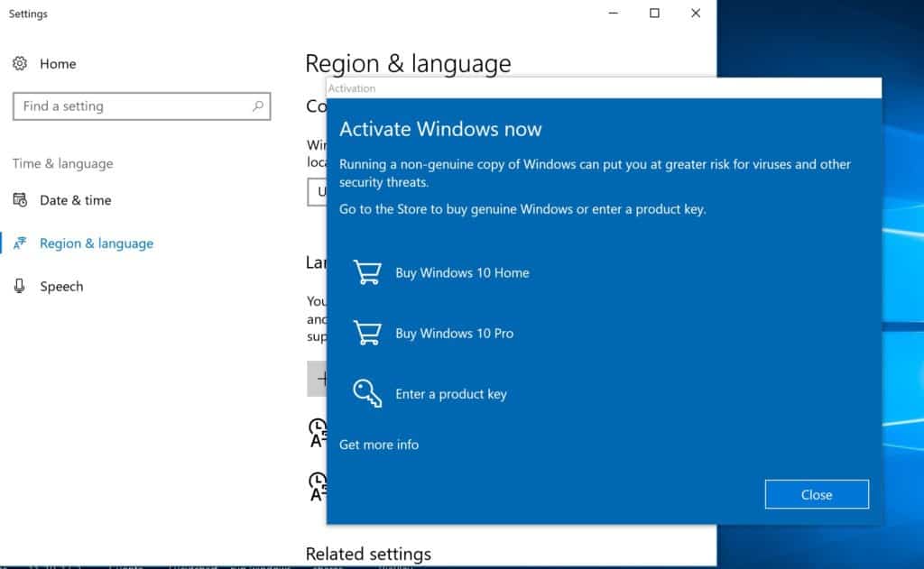The width and height of the screenshot is (924, 569).
Task: Click the Activation dialog title bar
Action: pyautogui.click(x=604, y=88)
